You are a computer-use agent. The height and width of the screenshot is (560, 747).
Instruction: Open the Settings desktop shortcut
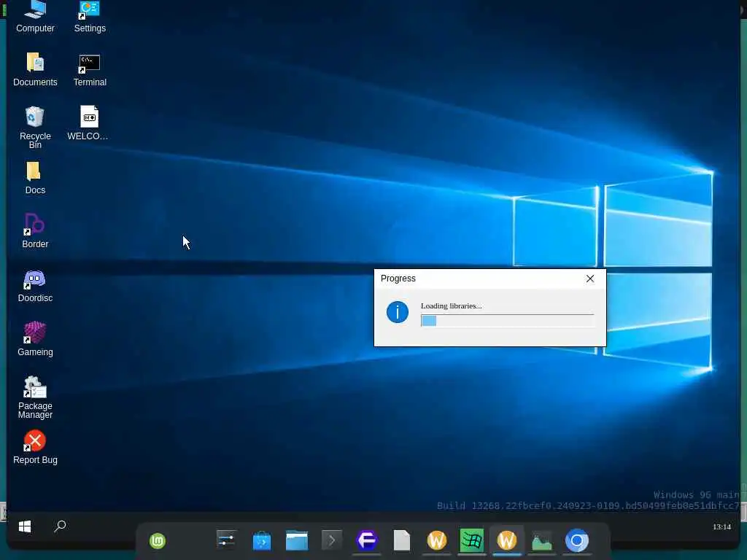click(x=90, y=17)
